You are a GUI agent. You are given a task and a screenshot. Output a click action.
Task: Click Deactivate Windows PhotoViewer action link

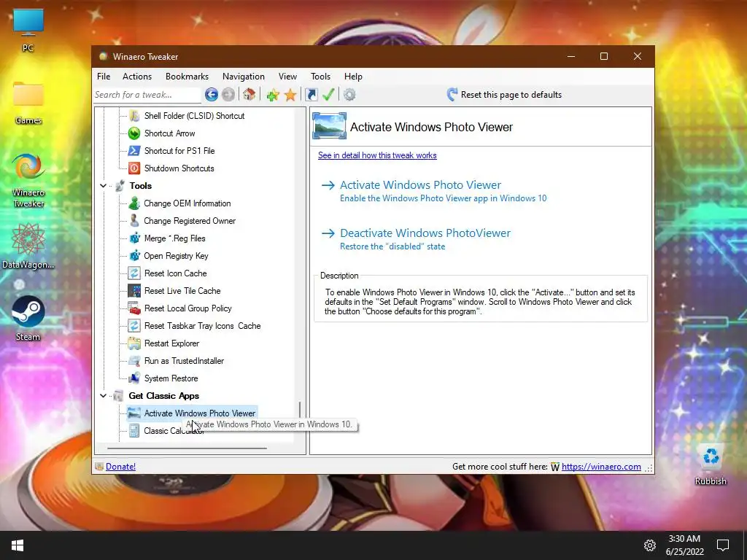[425, 233]
